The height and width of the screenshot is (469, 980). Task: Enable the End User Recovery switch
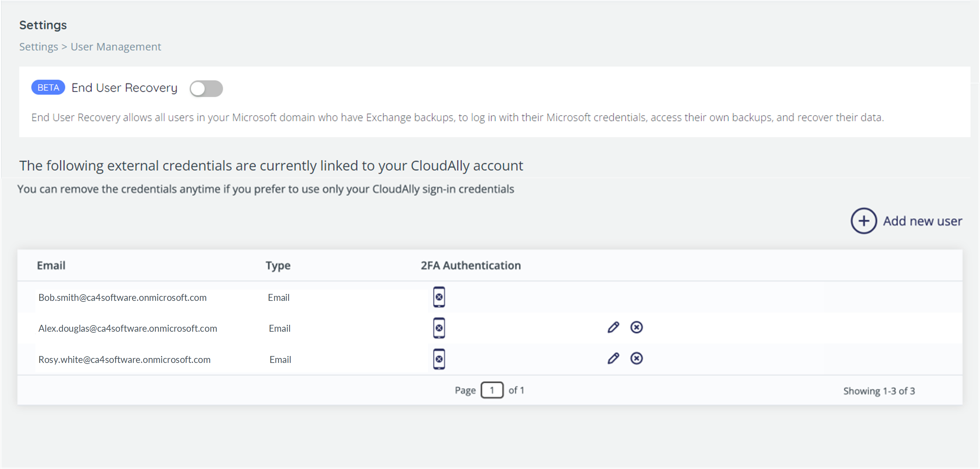click(206, 88)
